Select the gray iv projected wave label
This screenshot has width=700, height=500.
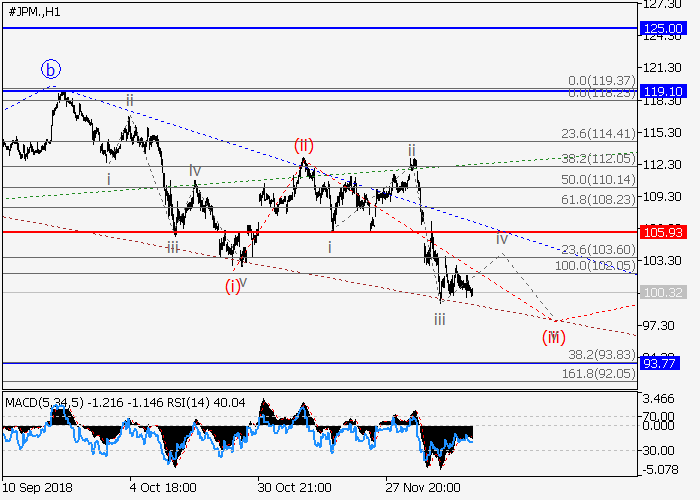click(502, 238)
